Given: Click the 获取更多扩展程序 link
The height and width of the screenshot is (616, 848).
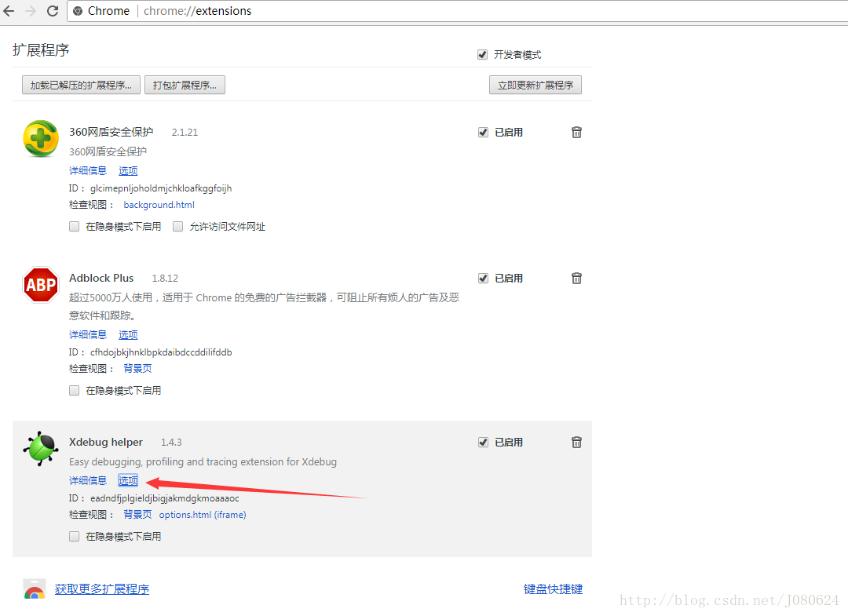Looking at the screenshot, I should tap(102, 589).
